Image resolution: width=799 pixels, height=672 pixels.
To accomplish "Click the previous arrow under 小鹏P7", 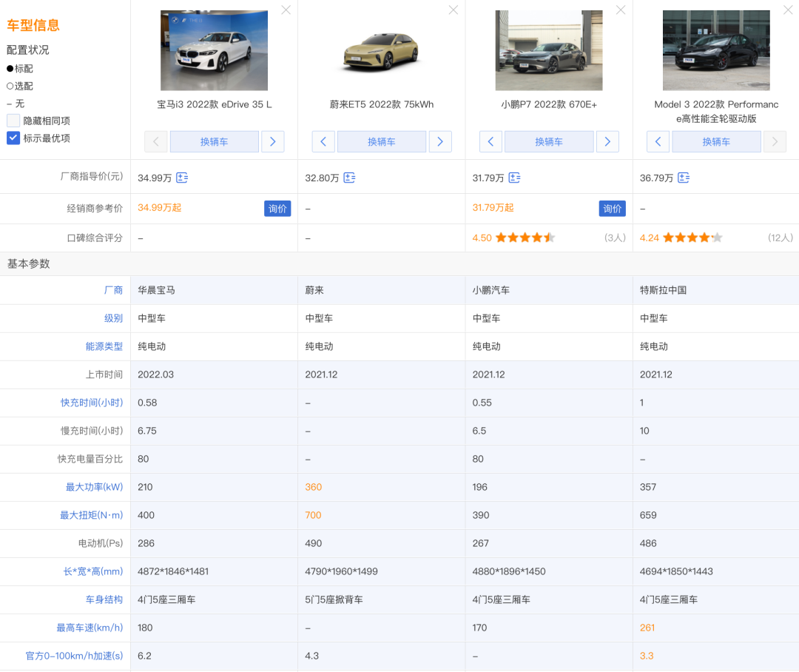I will tap(490, 142).
